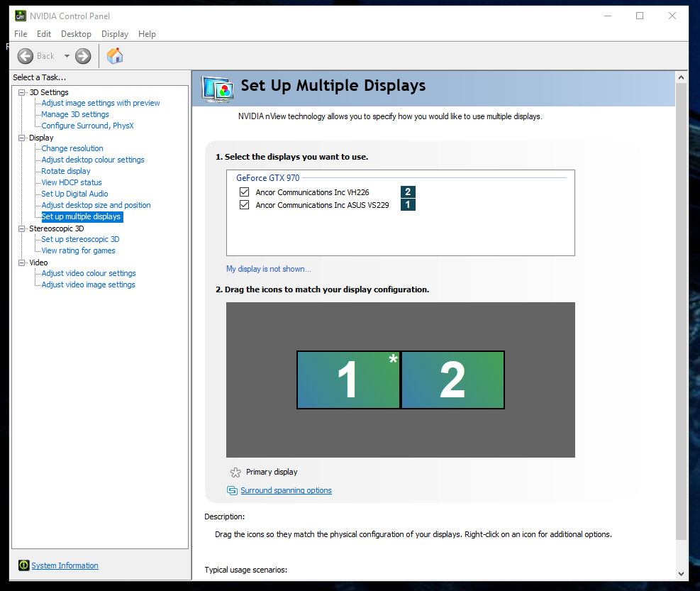Collapse the 3D Settings tree node
Viewport: 700px width, 591px height.
click(21, 92)
